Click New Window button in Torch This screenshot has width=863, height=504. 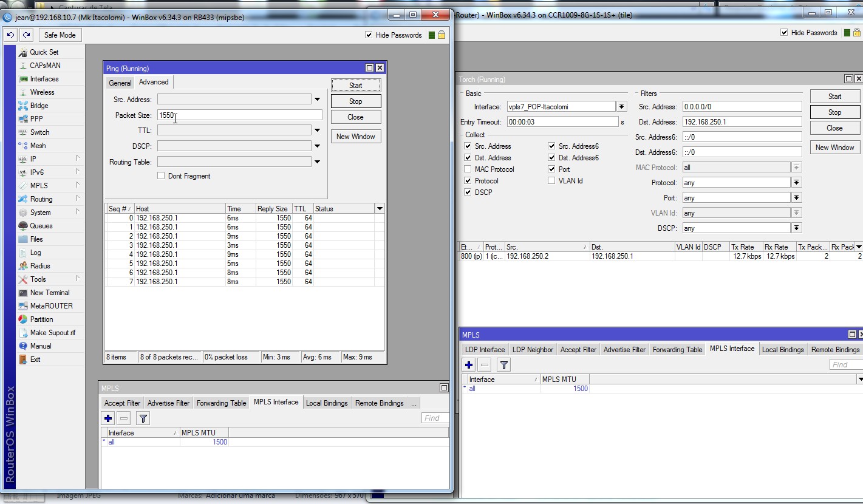click(x=834, y=148)
